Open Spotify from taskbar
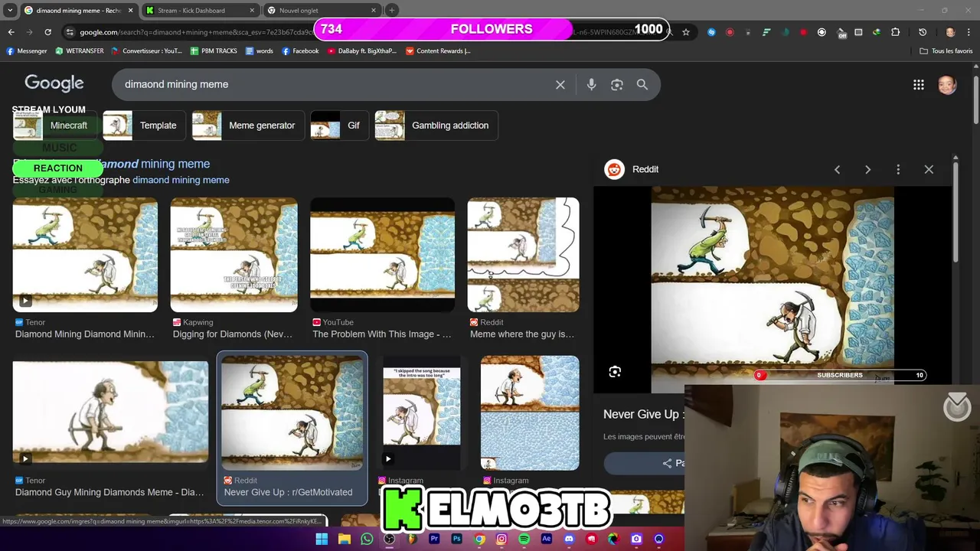Viewport: 980px width, 551px height. 524,539
